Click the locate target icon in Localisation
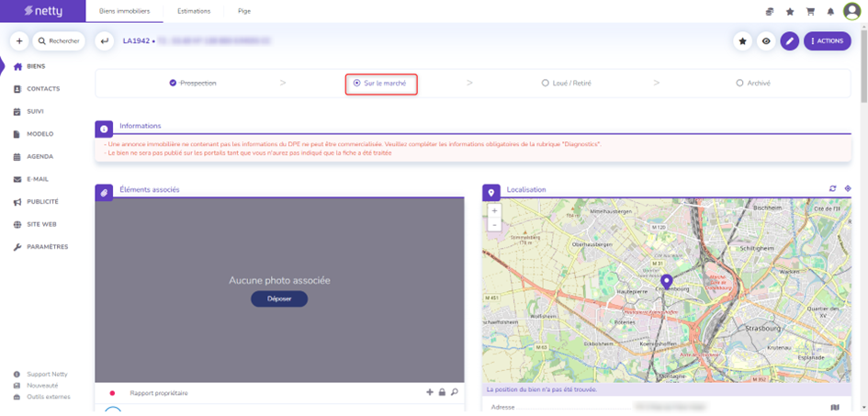 [x=847, y=188]
